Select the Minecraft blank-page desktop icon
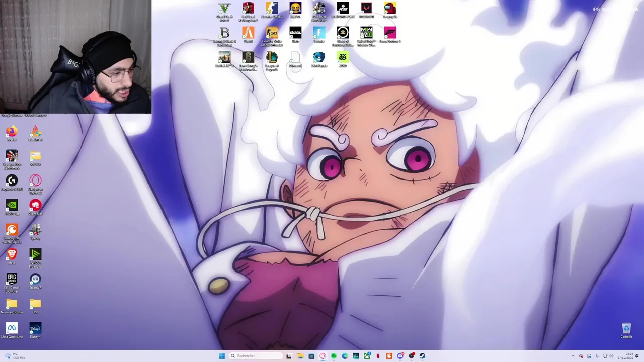Viewport: 644px width, 362px height. [295, 60]
